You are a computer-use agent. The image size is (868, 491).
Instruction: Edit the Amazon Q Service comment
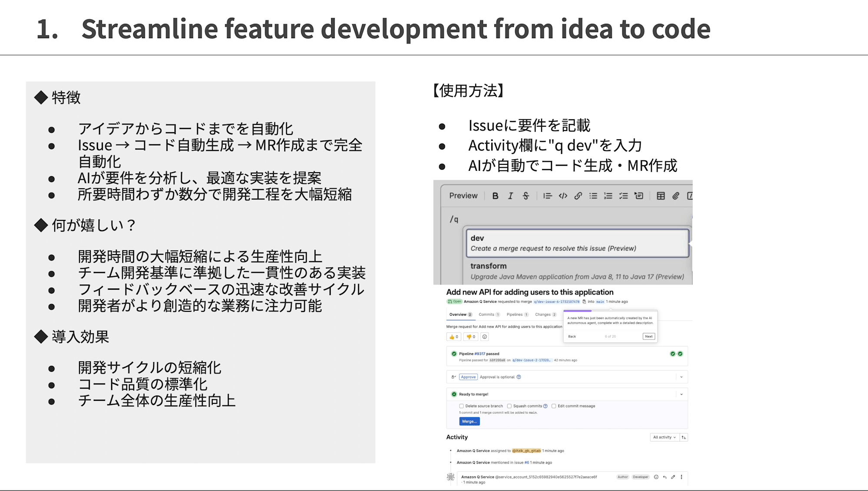click(673, 477)
